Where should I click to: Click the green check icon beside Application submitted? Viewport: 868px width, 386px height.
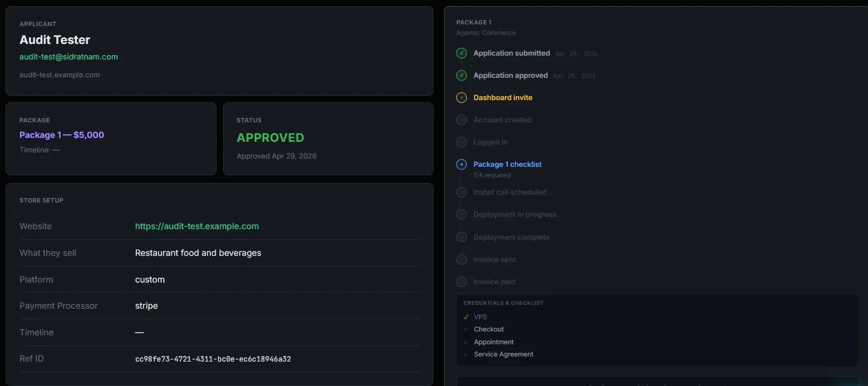coord(461,53)
